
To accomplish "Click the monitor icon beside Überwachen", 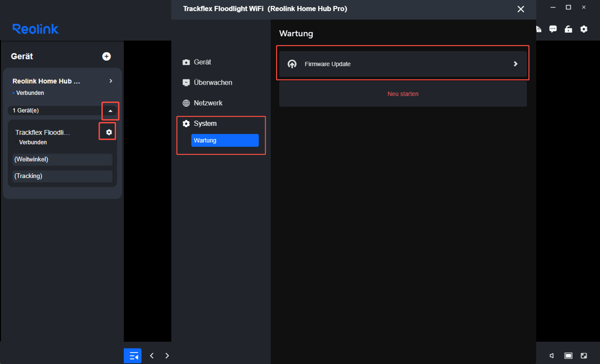I will 186,83.
